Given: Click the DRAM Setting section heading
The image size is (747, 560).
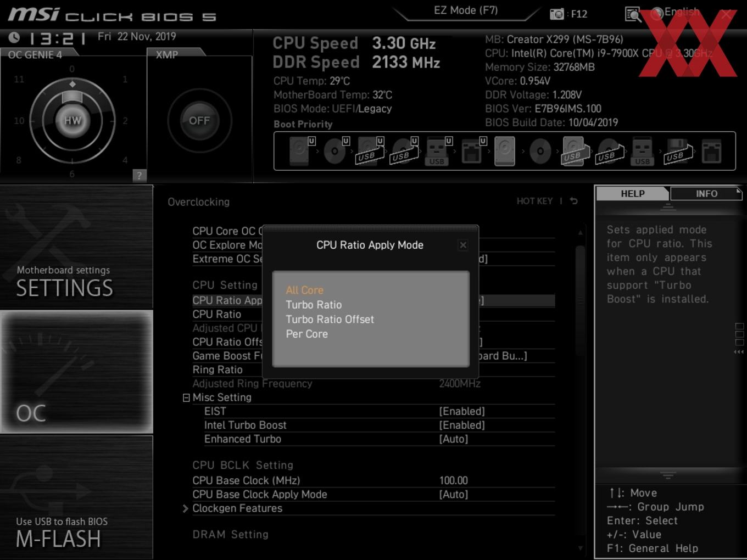Looking at the screenshot, I should click(230, 534).
